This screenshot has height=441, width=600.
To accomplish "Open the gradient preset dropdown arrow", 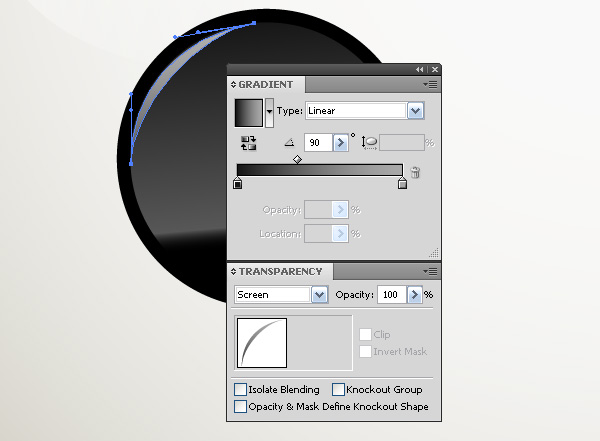I will (269, 113).
